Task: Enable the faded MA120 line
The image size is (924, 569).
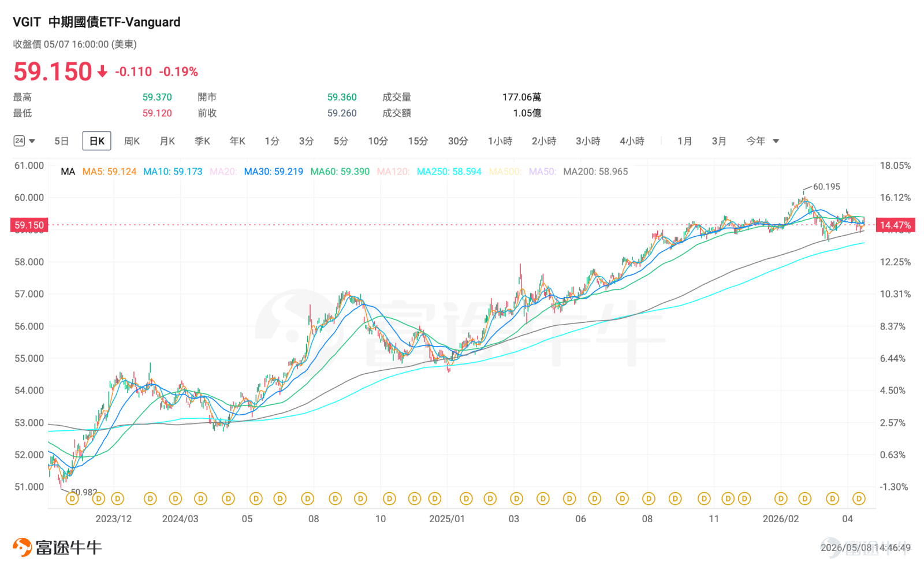Action: (x=393, y=172)
